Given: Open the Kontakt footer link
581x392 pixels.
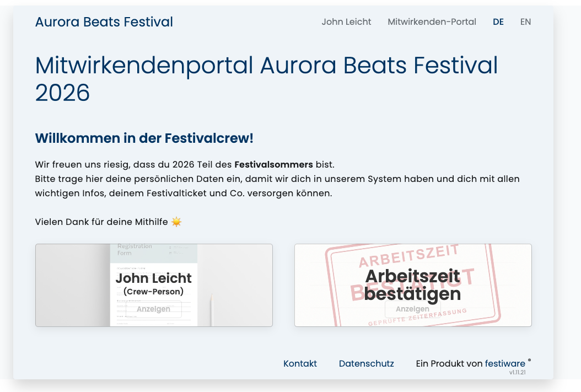Looking at the screenshot, I should (x=300, y=363).
